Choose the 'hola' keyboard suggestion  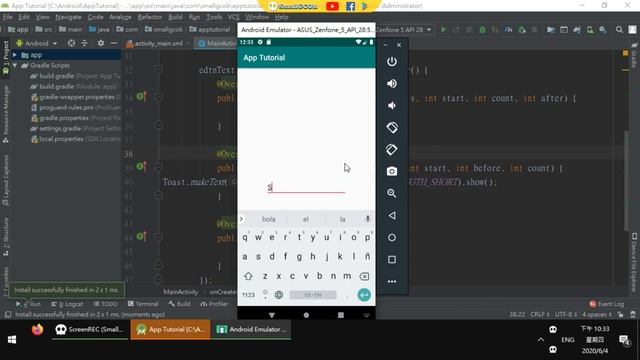point(268,219)
